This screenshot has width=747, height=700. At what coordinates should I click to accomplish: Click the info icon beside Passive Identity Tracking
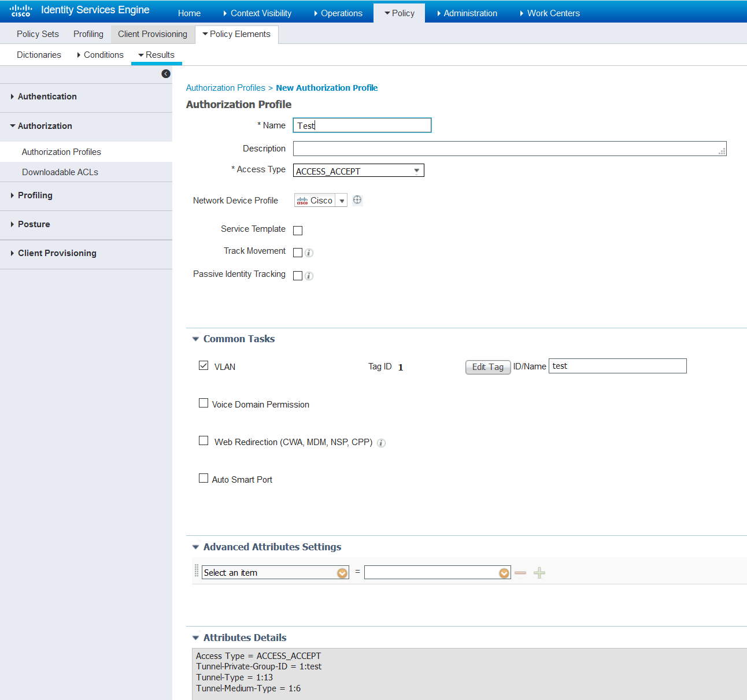click(x=309, y=276)
